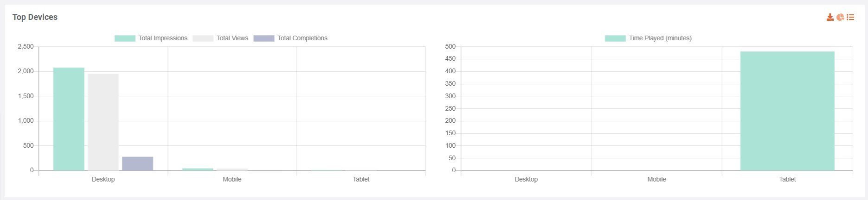Click the Tablet Time Played bar
This screenshot has width=868, height=200.
pos(787,111)
